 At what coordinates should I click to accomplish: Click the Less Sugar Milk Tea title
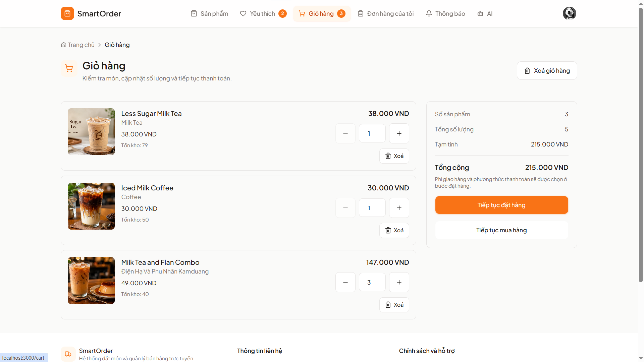click(x=151, y=114)
